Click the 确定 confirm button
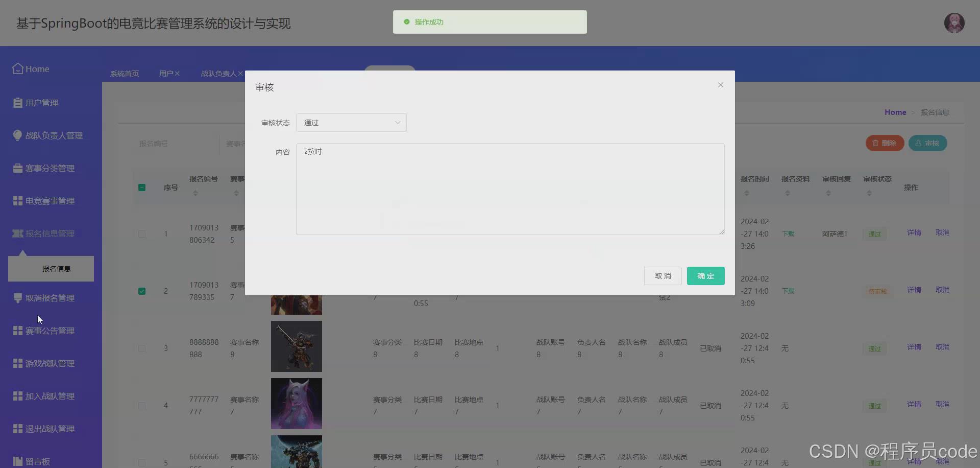Viewport: 980px width, 468px height. click(x=705, y=275)
